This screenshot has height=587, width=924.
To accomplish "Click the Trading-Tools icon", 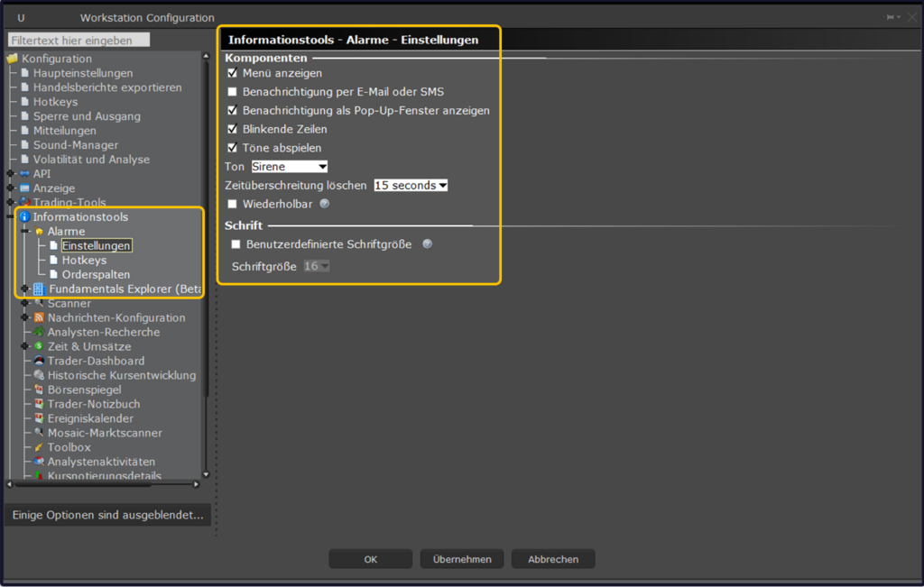I will click(24, 203).
